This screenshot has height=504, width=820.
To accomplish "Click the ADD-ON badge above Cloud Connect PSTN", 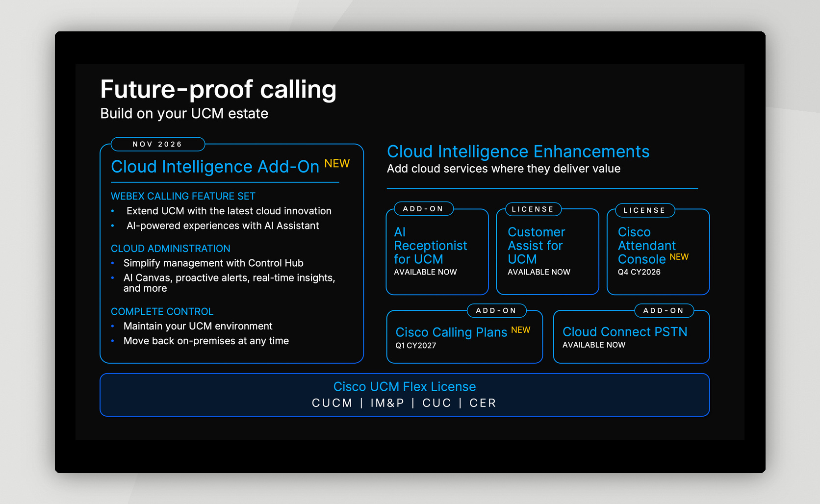I will click(664, 311).
